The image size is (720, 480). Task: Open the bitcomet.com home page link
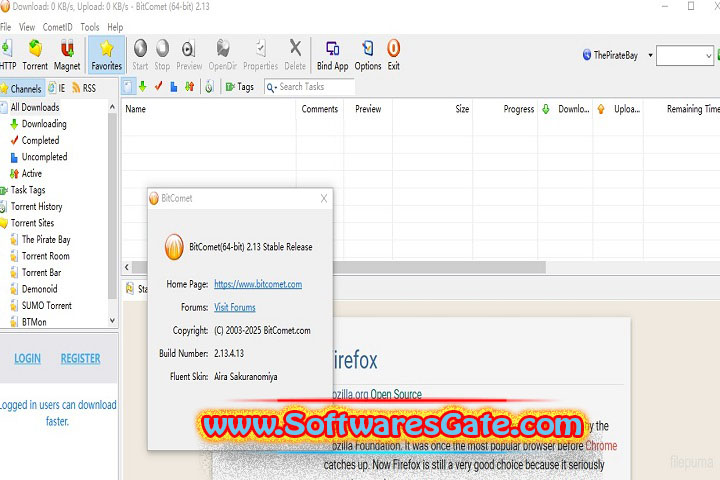coord(258,284)
